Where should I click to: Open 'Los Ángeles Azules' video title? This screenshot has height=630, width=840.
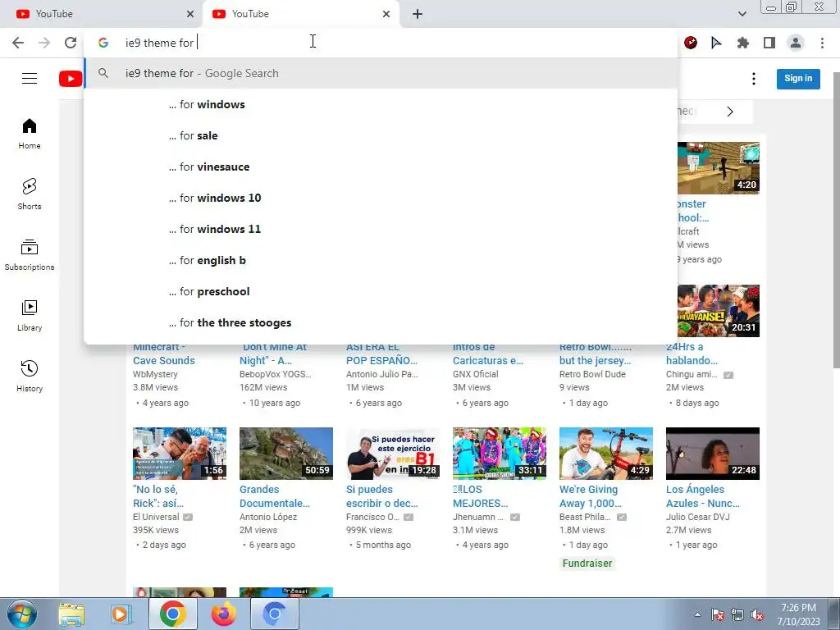702,496
